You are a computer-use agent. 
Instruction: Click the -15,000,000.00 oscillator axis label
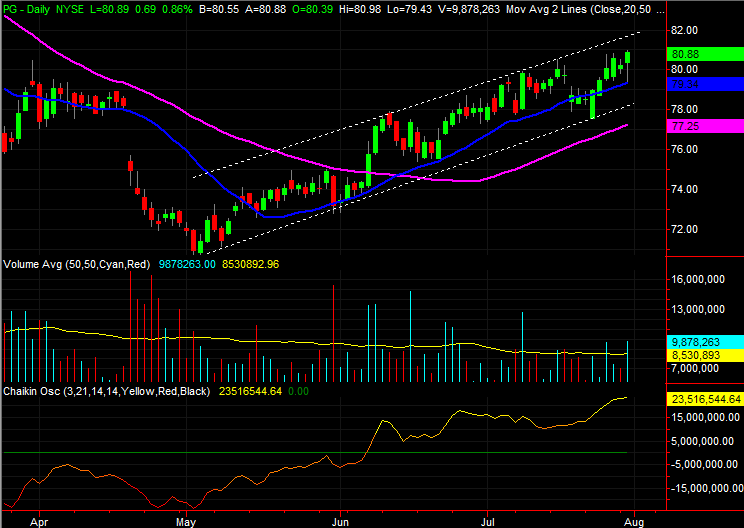coord(707,488)
